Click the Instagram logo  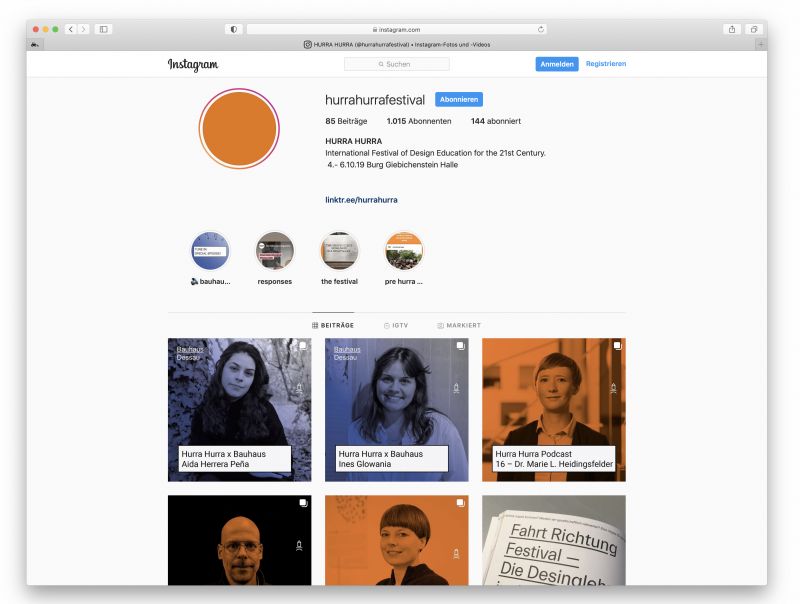[x=193, y=64]
